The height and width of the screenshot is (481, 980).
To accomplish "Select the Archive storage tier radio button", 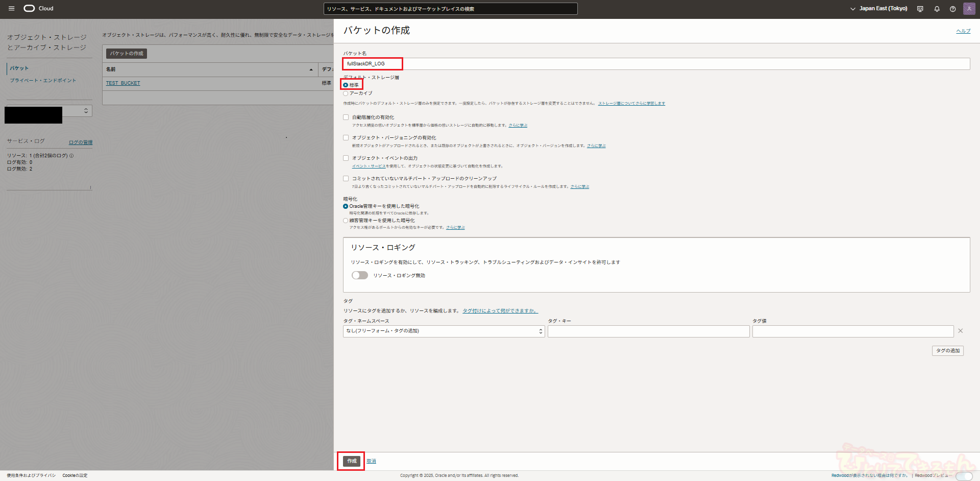I will pyautogui.click(x=346, y=93).
